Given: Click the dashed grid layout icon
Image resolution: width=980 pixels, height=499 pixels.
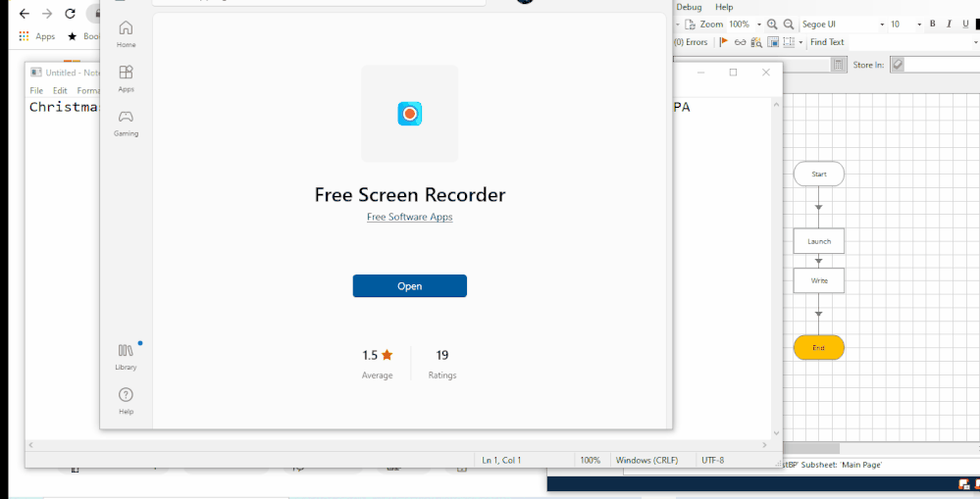Looking at the screenshot, I should [x=789, y=42].
